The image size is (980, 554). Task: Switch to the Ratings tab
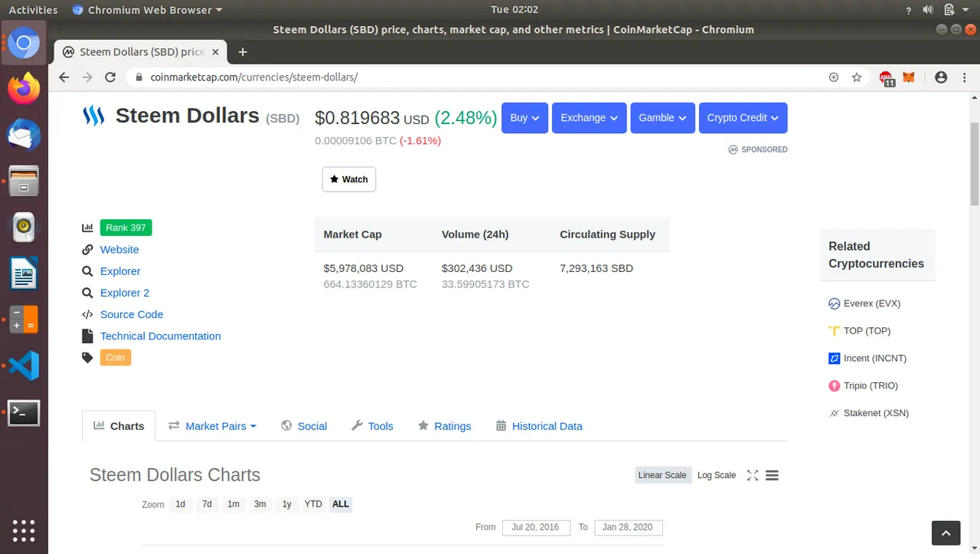point(444,426)
